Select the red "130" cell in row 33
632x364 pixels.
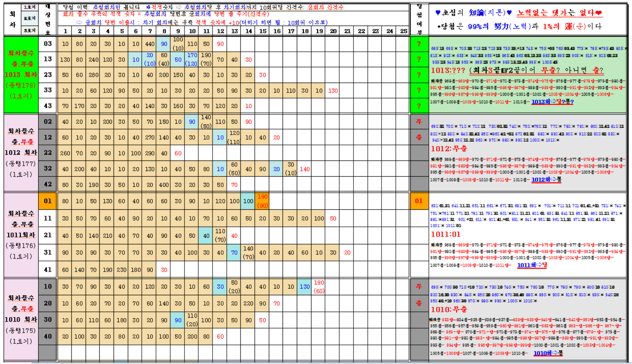point(333,91)
